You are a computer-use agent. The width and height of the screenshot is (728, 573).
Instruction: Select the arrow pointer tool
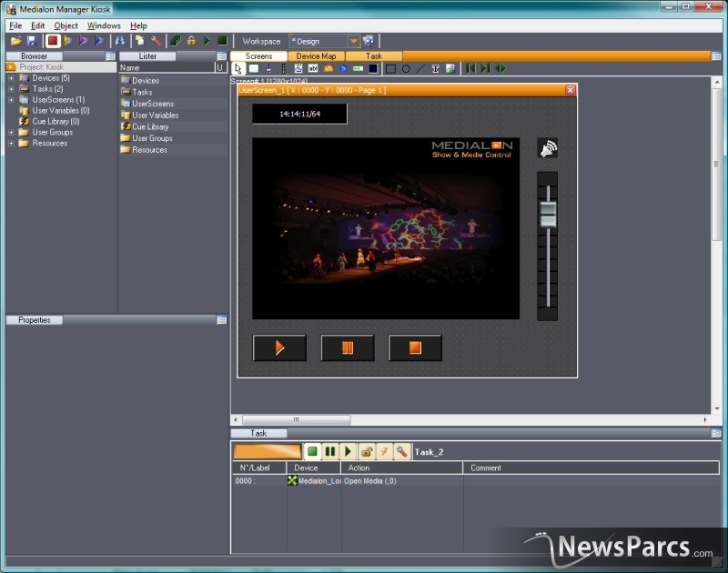pos(238,68)
